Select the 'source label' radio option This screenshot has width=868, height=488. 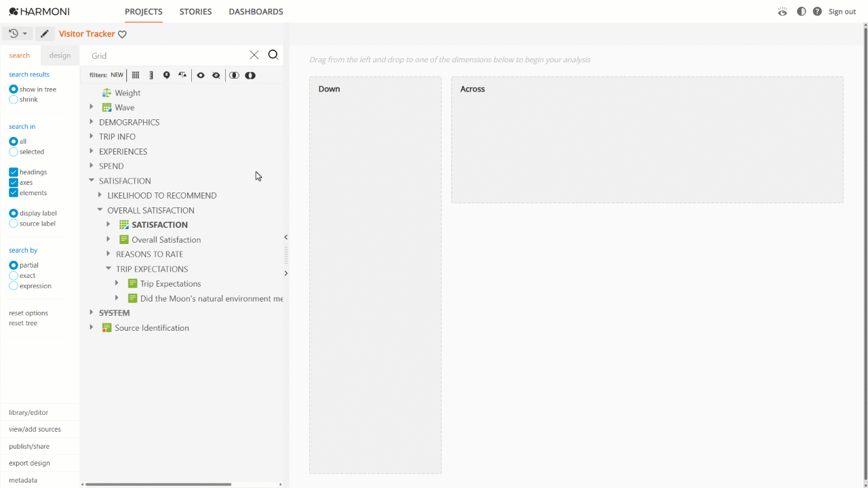pos(14,224)
